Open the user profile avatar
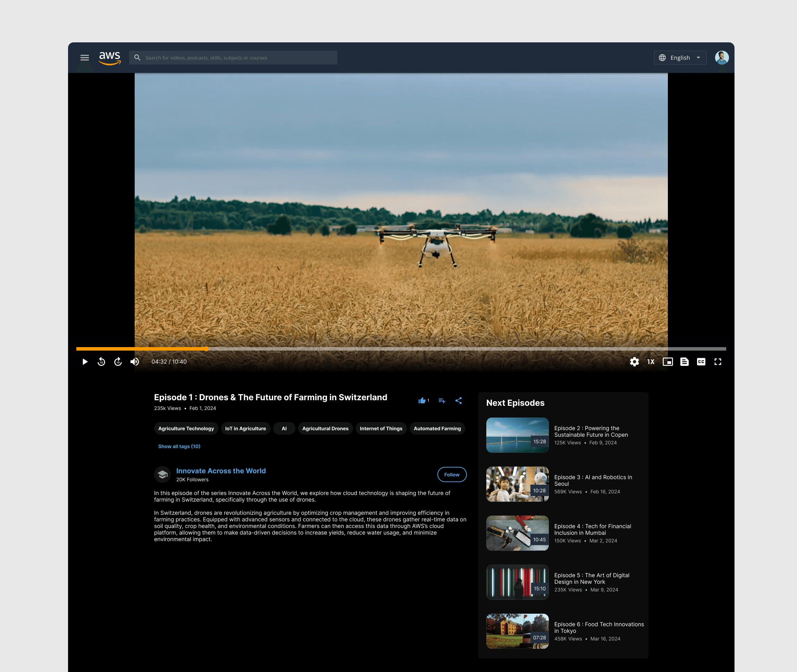This screenshot has height=672, width=797. pos(722,58)
